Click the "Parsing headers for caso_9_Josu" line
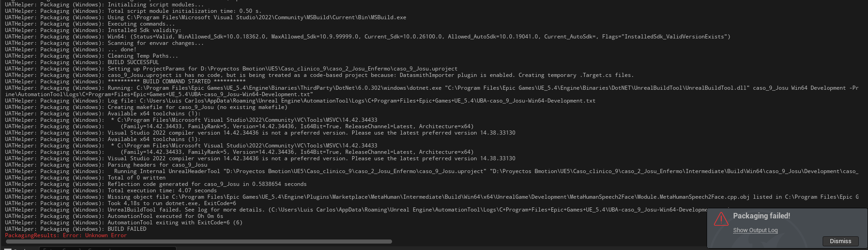 click(157, 165)
